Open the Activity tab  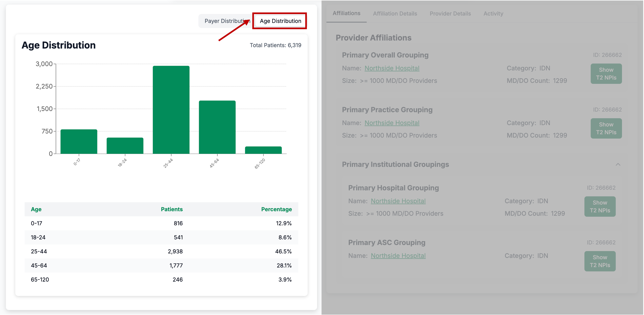click(493, 14)
